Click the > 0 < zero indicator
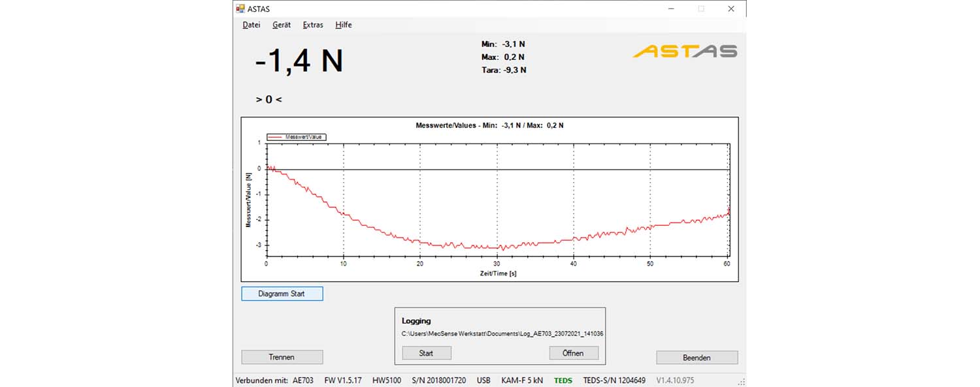 click(269, 100)
